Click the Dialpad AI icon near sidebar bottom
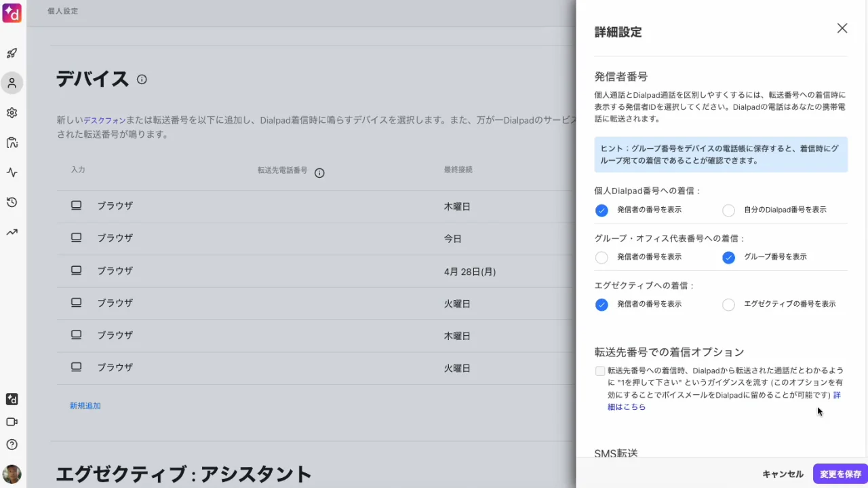 (12, 399)
